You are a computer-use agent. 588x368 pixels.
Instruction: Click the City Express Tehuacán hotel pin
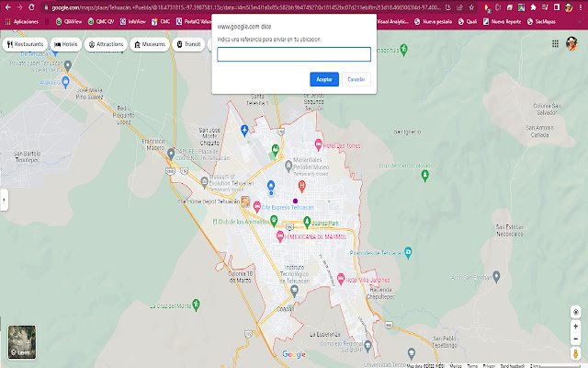point(257,206)
